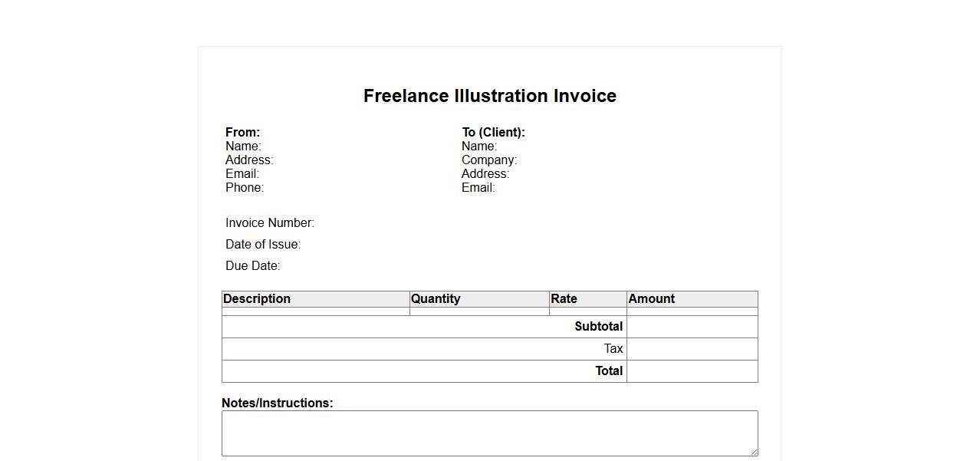Click the Phone line under From
This screenshot has width=980, height=461.
[x=245, y=188]
